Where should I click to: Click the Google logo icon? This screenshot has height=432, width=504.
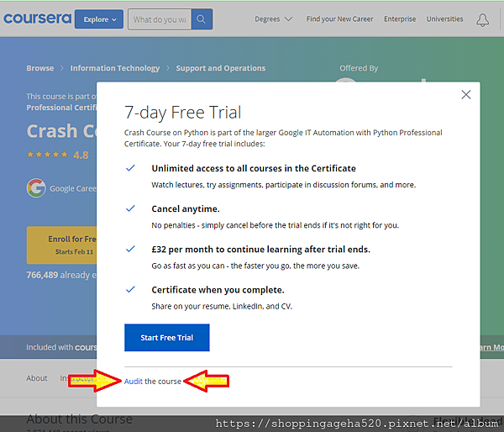(36, 188)
